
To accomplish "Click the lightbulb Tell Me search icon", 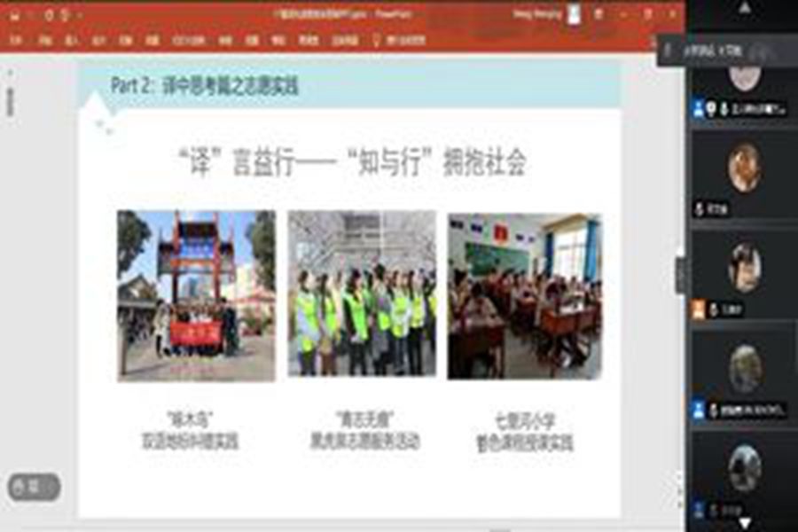I will pyautogui.click(x=377, y=40).
